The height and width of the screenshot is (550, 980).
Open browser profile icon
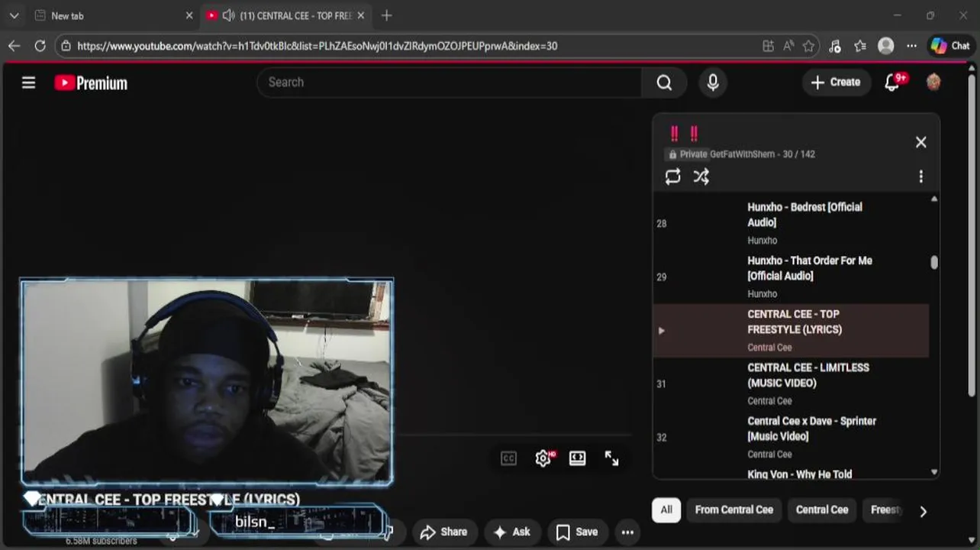coord(886,46)
